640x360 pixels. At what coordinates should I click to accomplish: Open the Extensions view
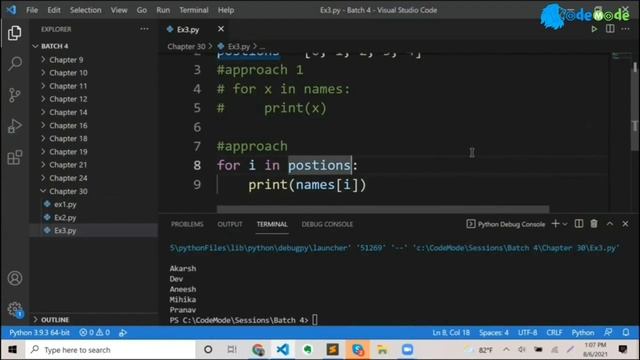[15, 158]
